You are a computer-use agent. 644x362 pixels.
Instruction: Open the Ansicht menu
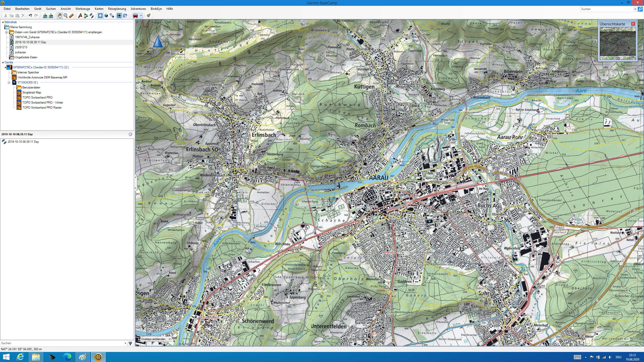[66, 9]
